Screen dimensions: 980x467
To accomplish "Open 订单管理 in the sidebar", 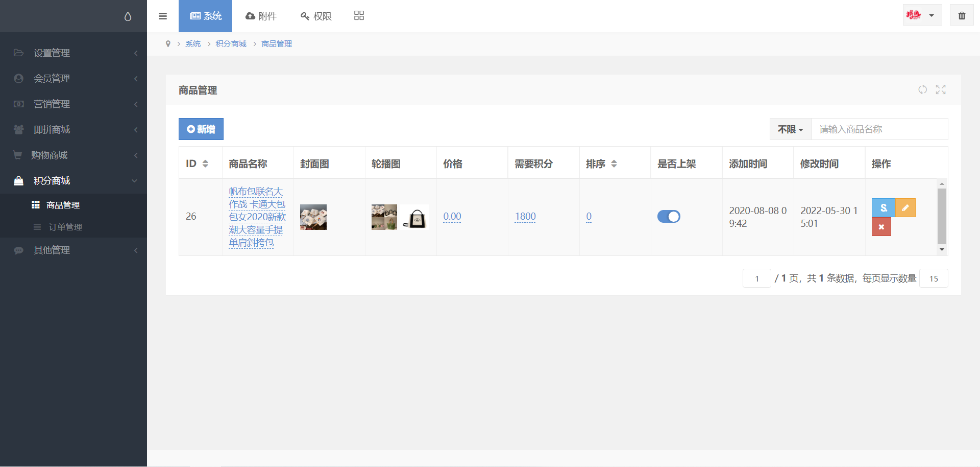I will pyautogui.click(x=65, y=227).
